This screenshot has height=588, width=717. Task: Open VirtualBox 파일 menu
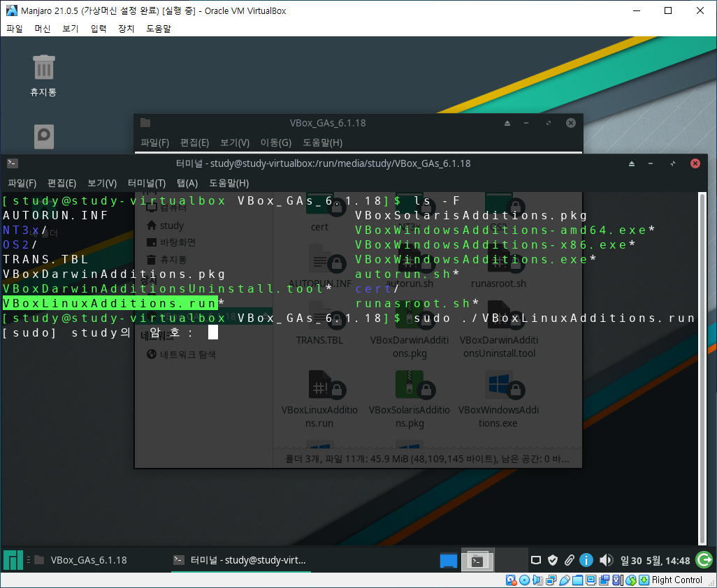tap(15, 29)
